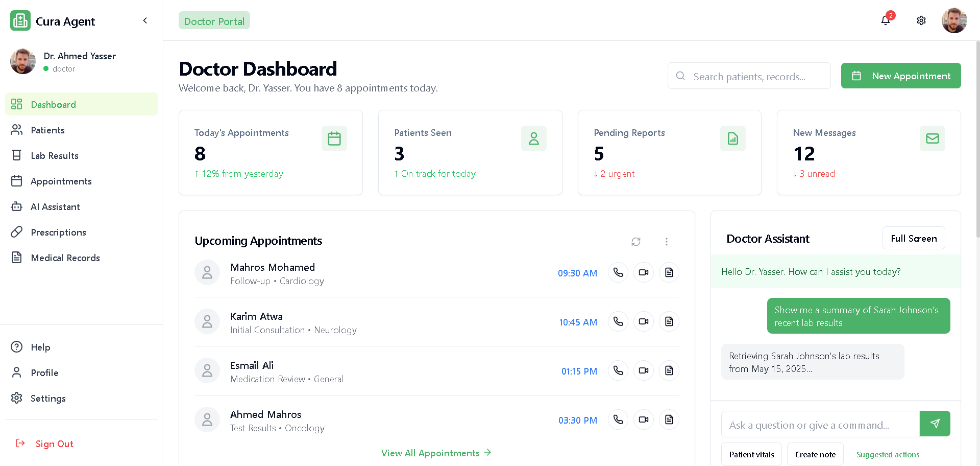Viewport: 980px width, 466px height.
Task: Open Upcoming Appointments more options menu
Action: [666, 242]
